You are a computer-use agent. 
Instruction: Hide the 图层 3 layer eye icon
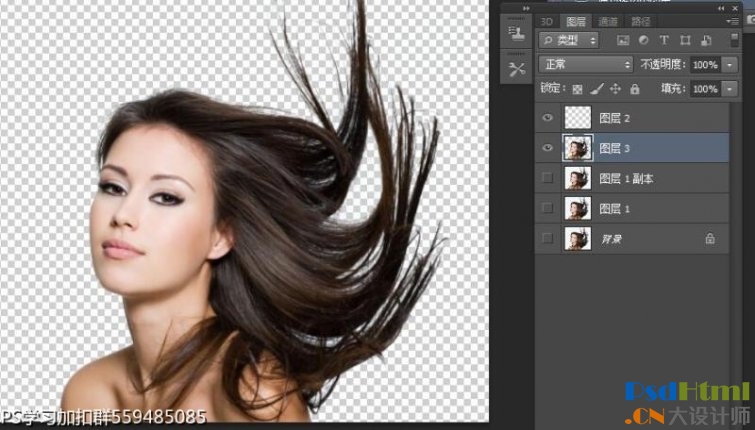point(547,148)
